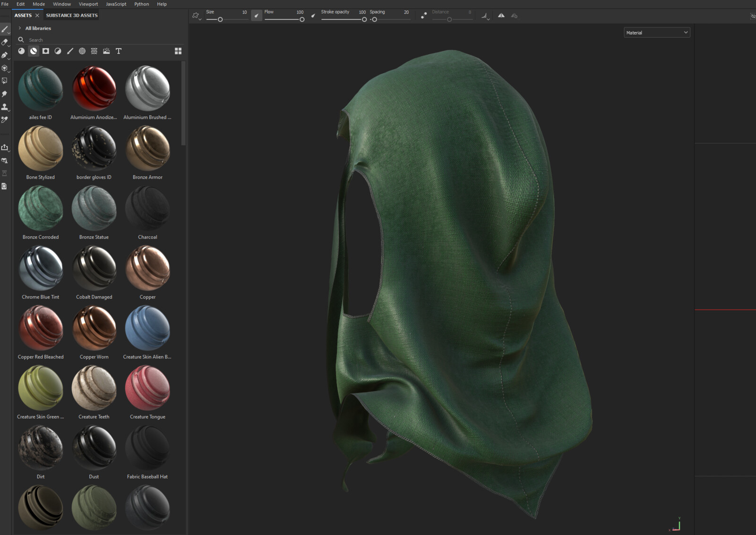This screenshot has width=756, height=535.
Task: Open the alignment dropdown before Symmetry
Action: click(x=485, y=16)
